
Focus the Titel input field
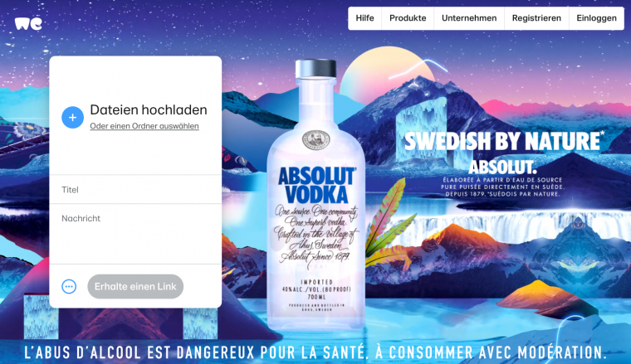tap(135, 190)
